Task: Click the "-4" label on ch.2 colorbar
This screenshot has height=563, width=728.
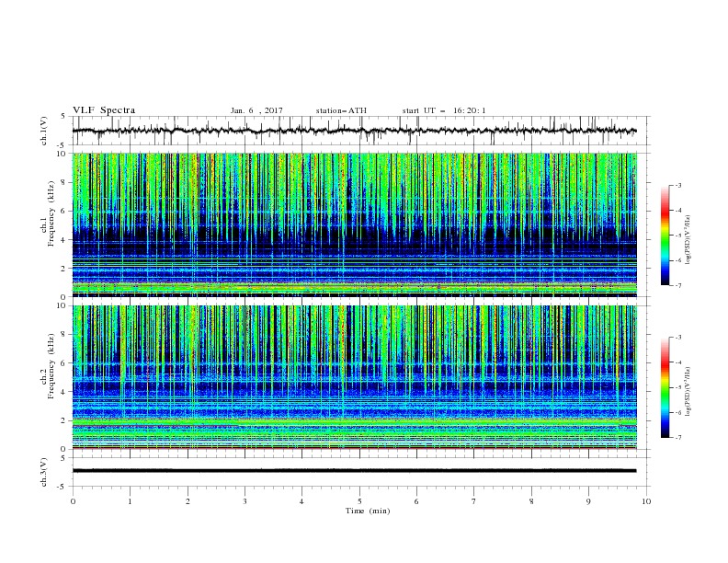Action: point(678,362)
